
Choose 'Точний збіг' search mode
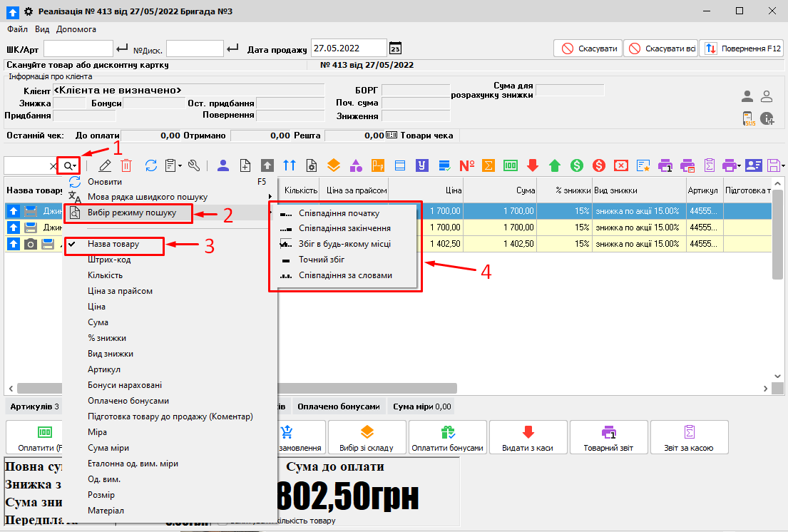coord(322,260)
